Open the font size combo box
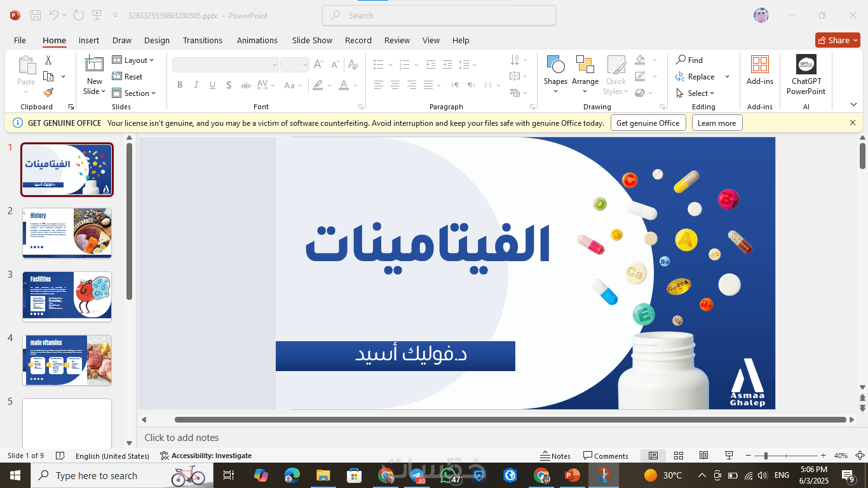 [x=295, y=65]
